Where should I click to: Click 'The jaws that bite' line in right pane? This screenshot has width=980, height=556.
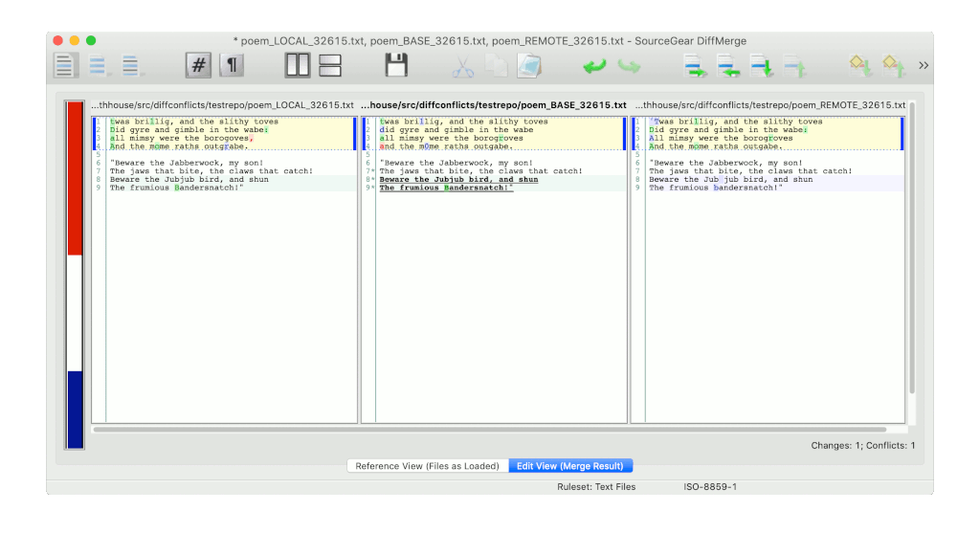point(750,171)
